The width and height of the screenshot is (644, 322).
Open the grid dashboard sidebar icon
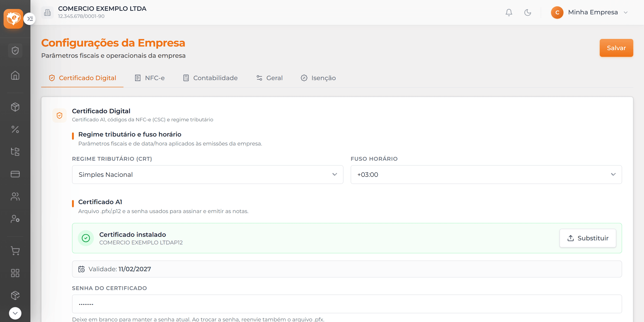point(15,273)
